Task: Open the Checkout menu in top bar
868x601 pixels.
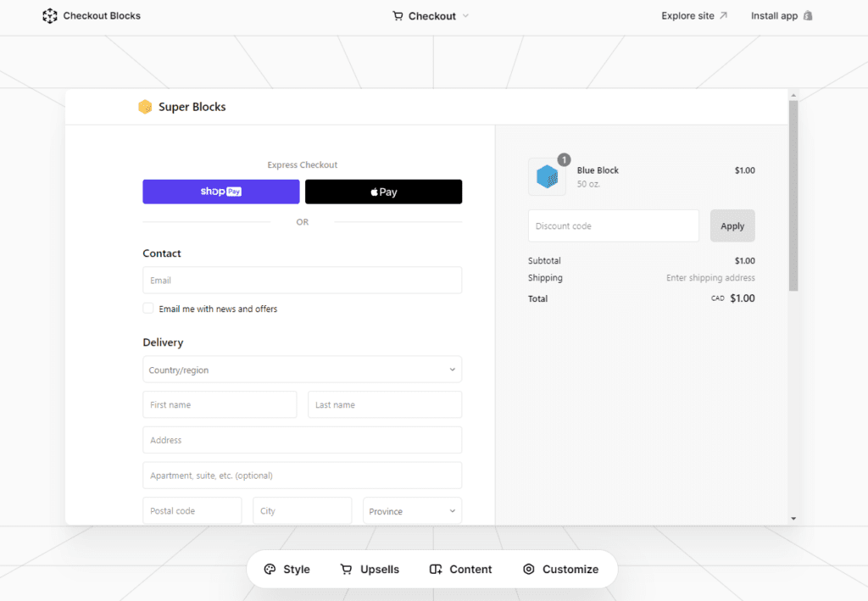Action: click(430, 15)
